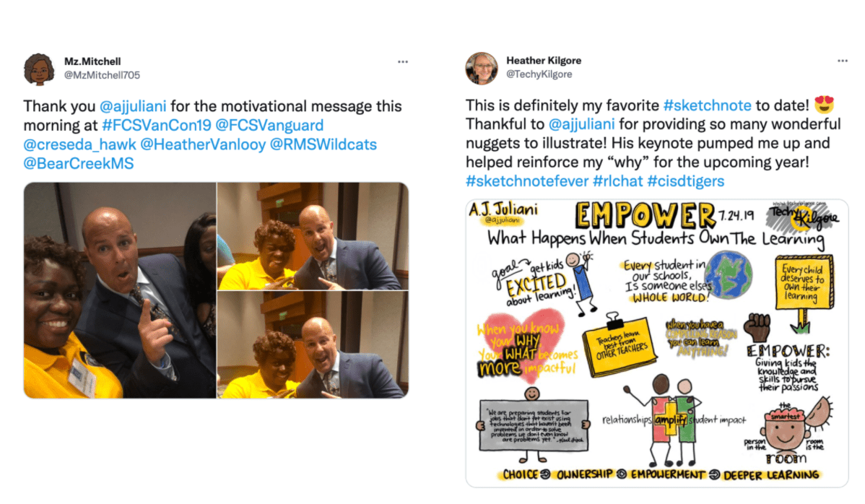Open the #cisdtigers hashtag
The height and width of the screenshot is (504, 865).
[x=686, y=181]
